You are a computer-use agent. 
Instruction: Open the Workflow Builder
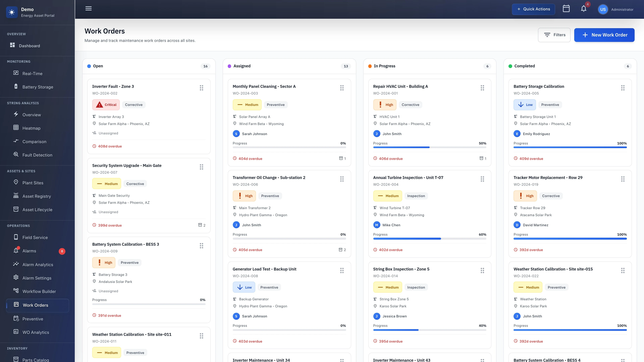tap(39, 291)
